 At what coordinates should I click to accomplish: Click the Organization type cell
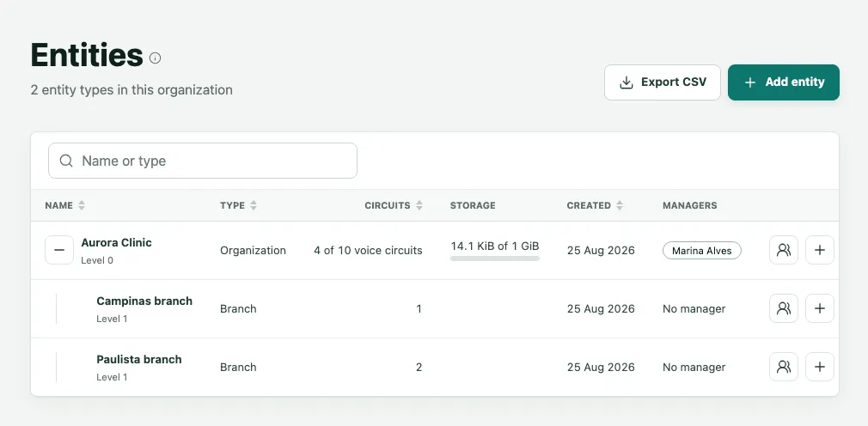coord(253,251)
